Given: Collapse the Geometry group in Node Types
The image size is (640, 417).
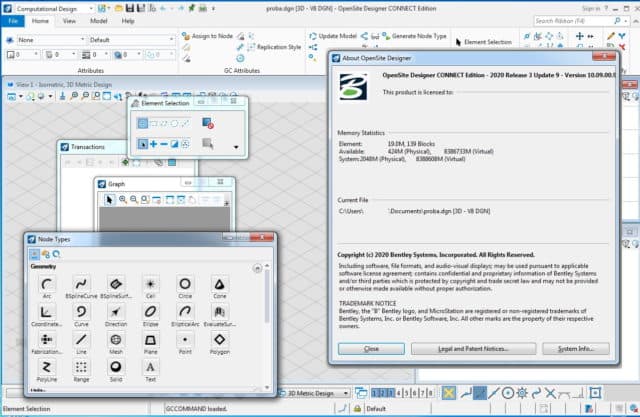Looking at the screenshot, I should click(256, 267).
